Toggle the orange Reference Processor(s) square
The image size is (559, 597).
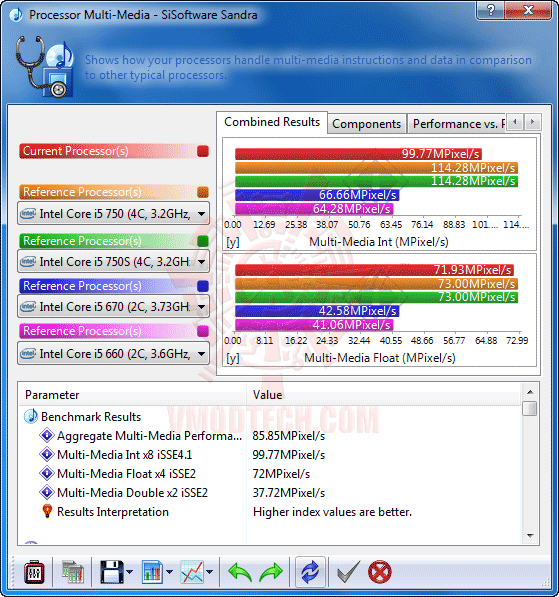[x=203, y=192]
